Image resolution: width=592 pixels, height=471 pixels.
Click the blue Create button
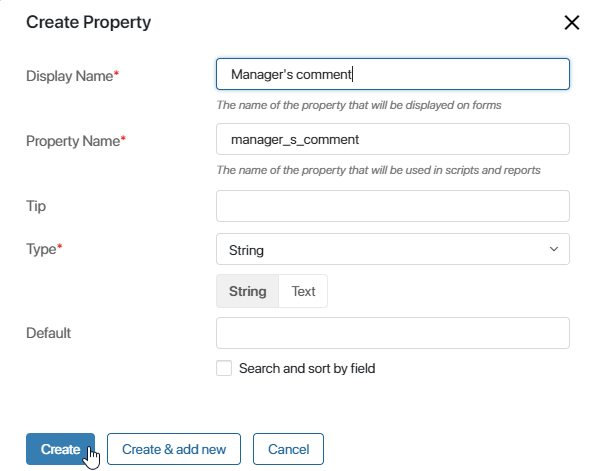pos(60,449)
